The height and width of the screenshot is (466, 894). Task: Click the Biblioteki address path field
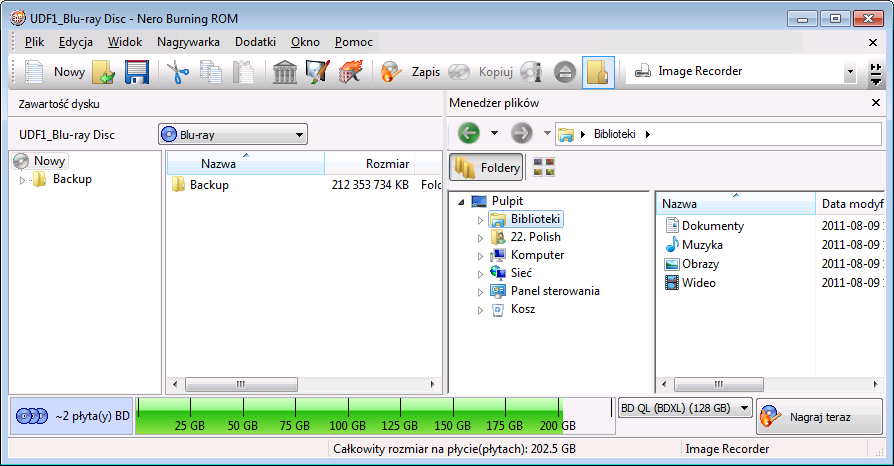click(x=718, y=134)
